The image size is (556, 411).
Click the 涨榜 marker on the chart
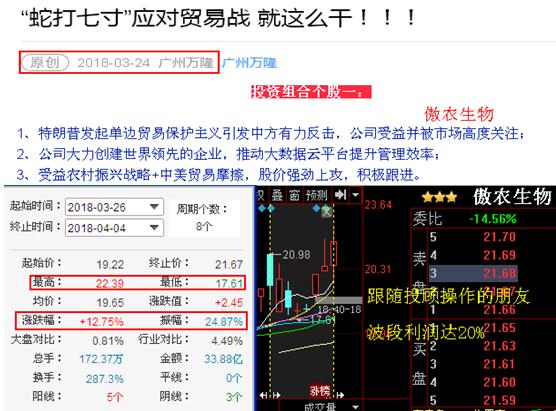pyautogui.click(x=320, y=391)
